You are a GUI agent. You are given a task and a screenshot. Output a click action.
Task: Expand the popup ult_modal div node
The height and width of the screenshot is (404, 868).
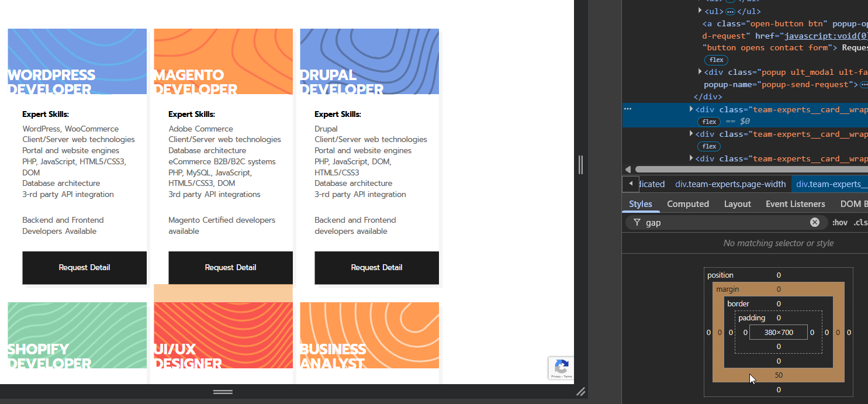tap(700, 71)
